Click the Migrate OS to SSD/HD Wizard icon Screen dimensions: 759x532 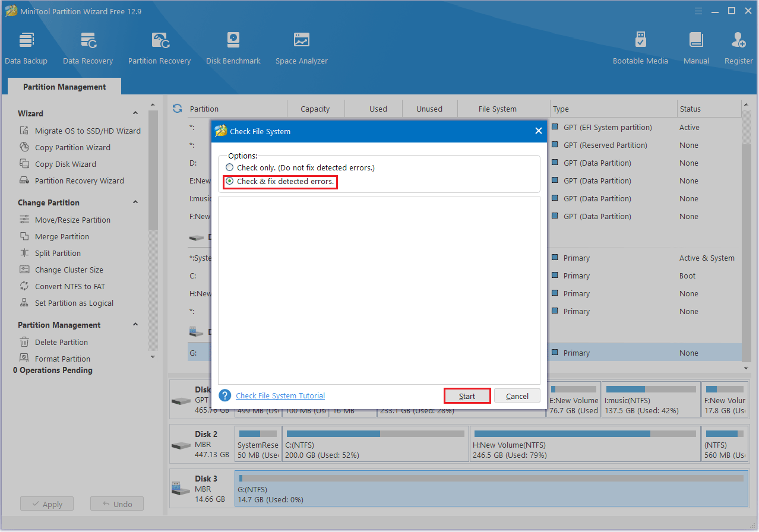24,131
